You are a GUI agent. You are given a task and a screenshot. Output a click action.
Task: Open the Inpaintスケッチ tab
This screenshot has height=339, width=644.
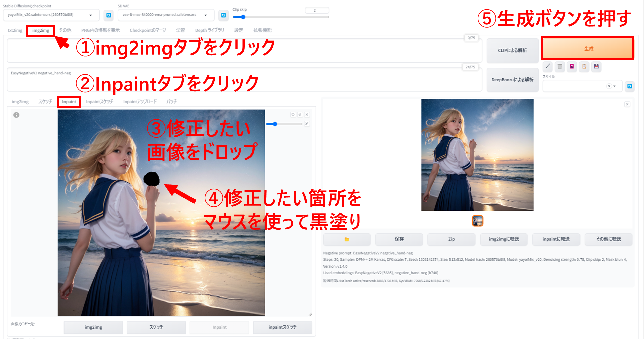coord(99,101)
